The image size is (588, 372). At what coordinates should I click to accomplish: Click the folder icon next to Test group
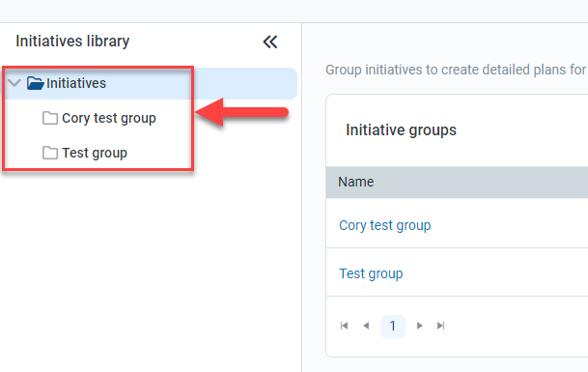50,153
